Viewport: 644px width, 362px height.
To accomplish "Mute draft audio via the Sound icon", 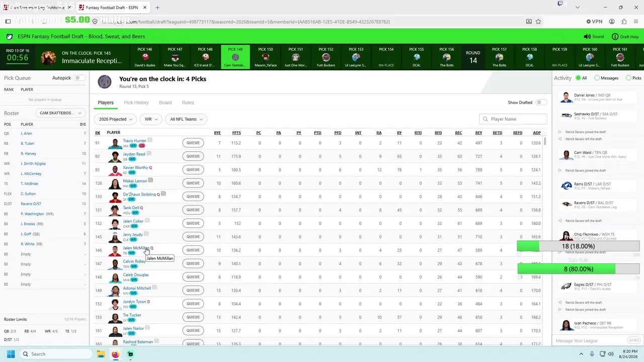I will click(x=587, y=37).
